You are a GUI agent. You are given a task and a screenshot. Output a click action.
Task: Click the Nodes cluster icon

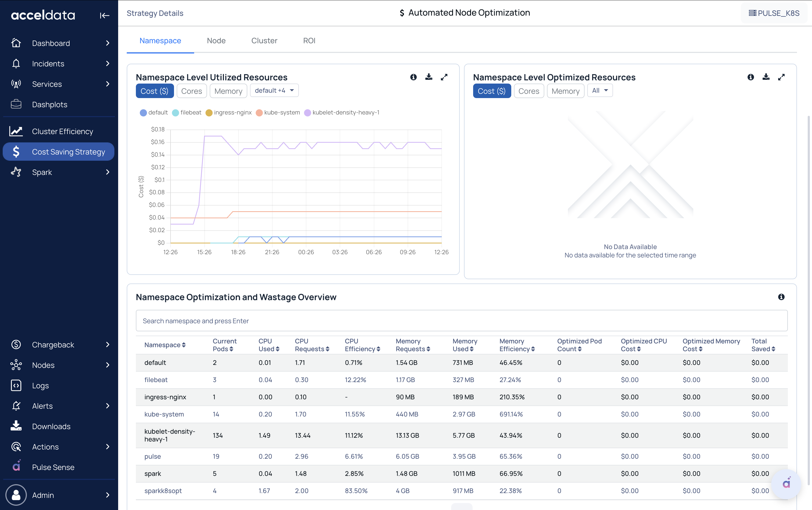(16, 365)
